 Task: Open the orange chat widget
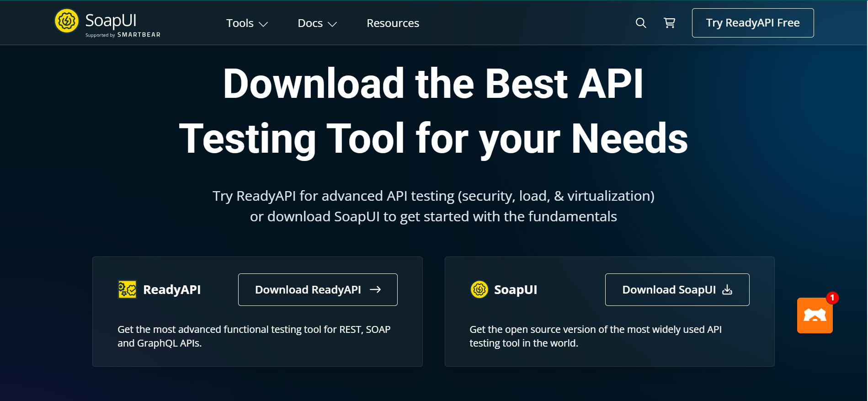tap(815, 316)
